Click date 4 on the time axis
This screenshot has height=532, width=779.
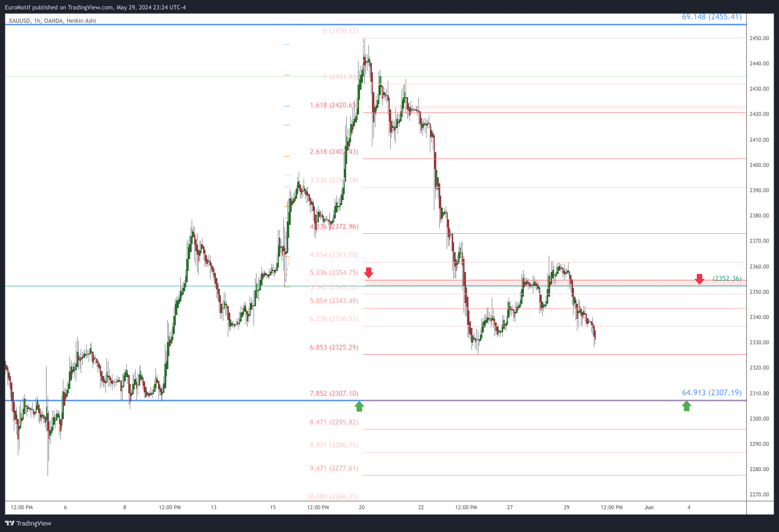click(689, 507)
